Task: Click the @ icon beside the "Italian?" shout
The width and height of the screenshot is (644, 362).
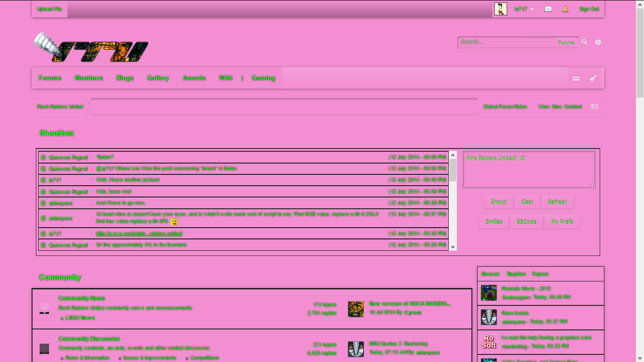Action: coord(43,157)
